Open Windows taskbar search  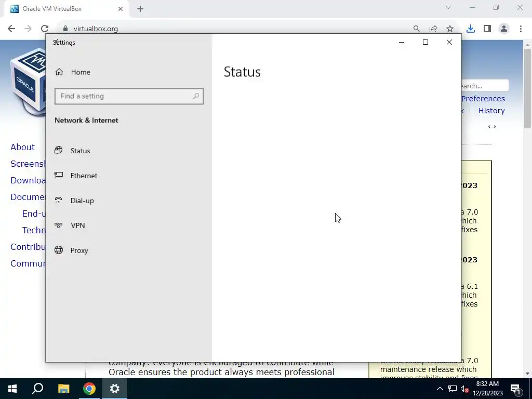coord(37,389)
